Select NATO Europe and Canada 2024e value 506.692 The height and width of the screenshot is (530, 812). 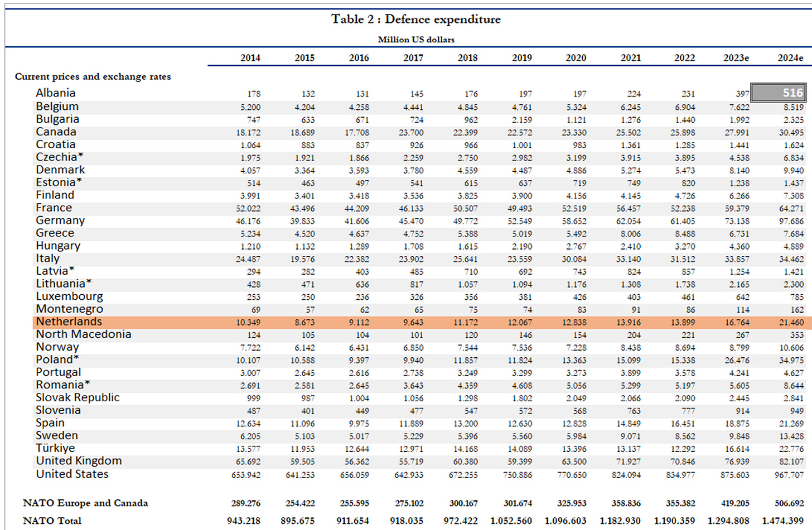tap(789, 503)
